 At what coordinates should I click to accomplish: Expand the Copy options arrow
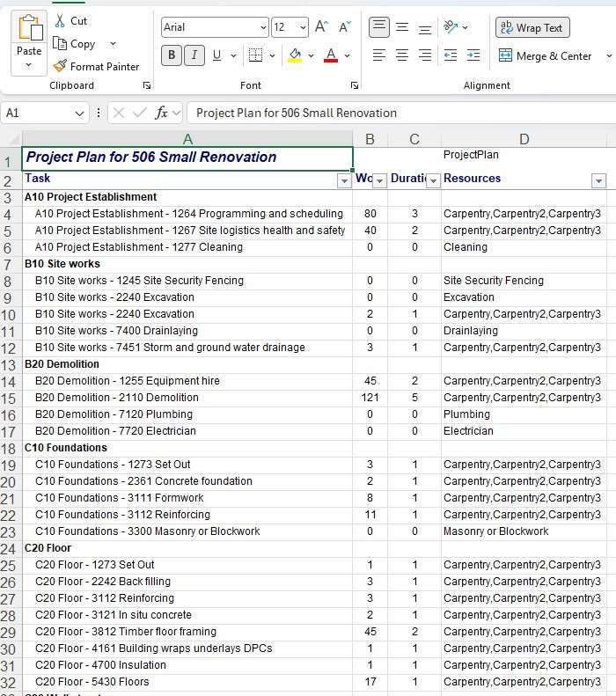(x=114, y=44)
